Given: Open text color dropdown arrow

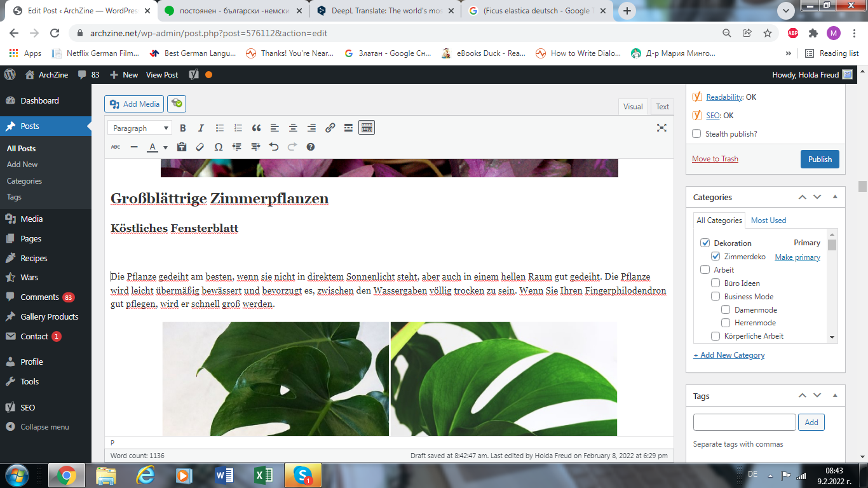Looking at the screenshot, I should [165, 147].
